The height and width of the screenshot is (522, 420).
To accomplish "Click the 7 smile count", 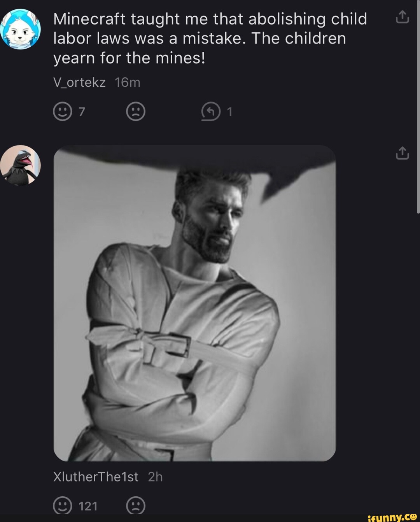I will coord(82,112).
